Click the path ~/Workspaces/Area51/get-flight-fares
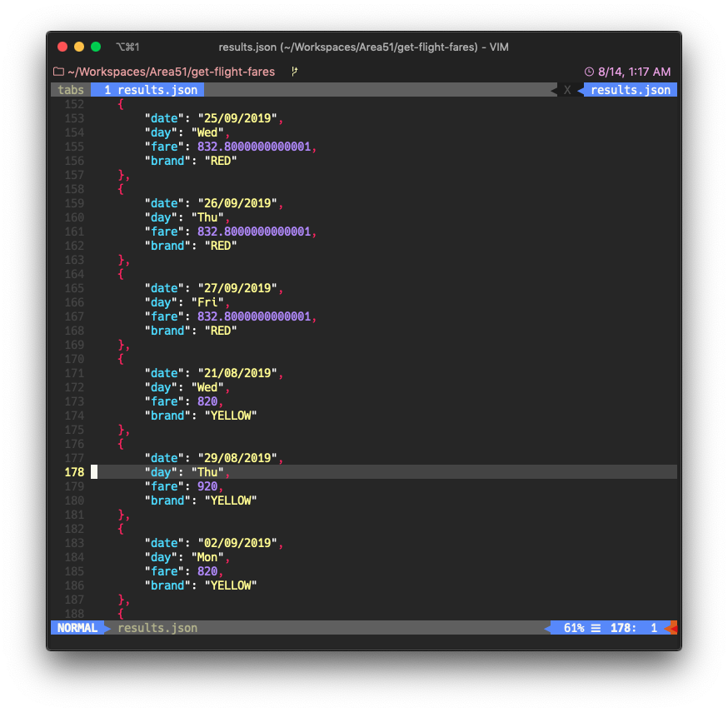Viewport: 728px width, 712px height. [172, 72]
